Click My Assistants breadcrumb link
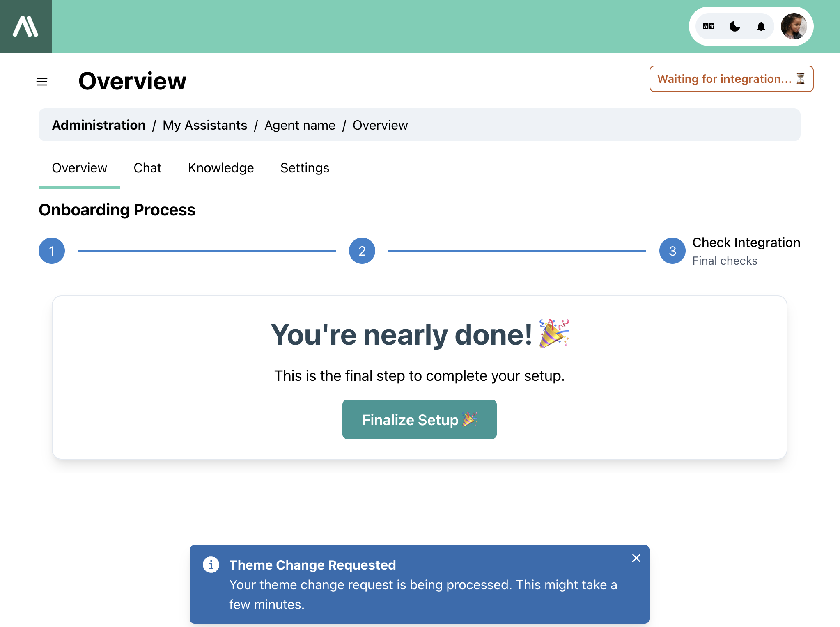This screenshot has height=627, width=840. coord(205,125)
